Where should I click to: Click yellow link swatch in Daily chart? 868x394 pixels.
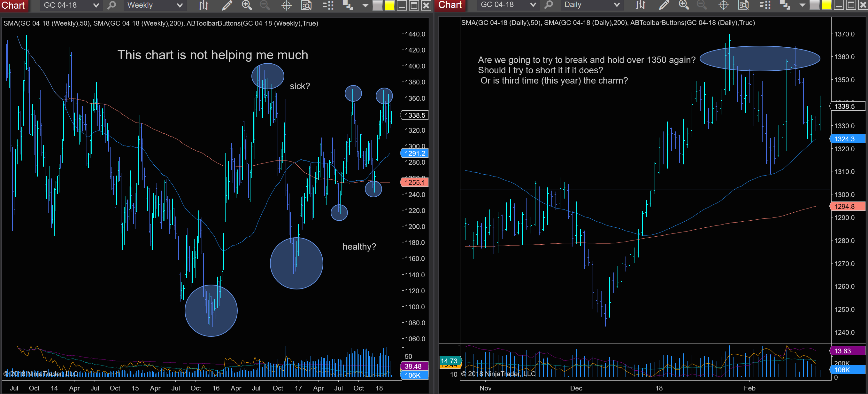(x=826, y=5)
